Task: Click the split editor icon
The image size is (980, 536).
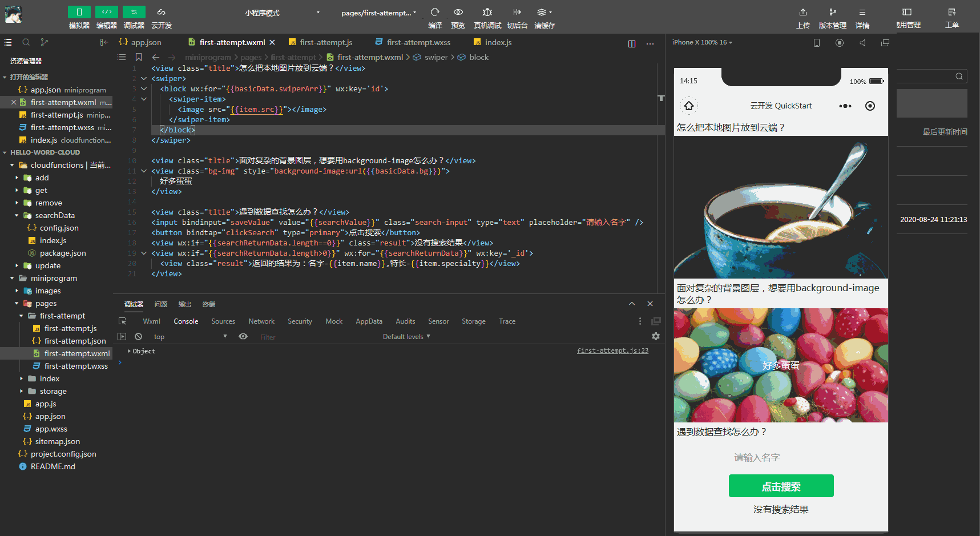Action: point(632,43)
